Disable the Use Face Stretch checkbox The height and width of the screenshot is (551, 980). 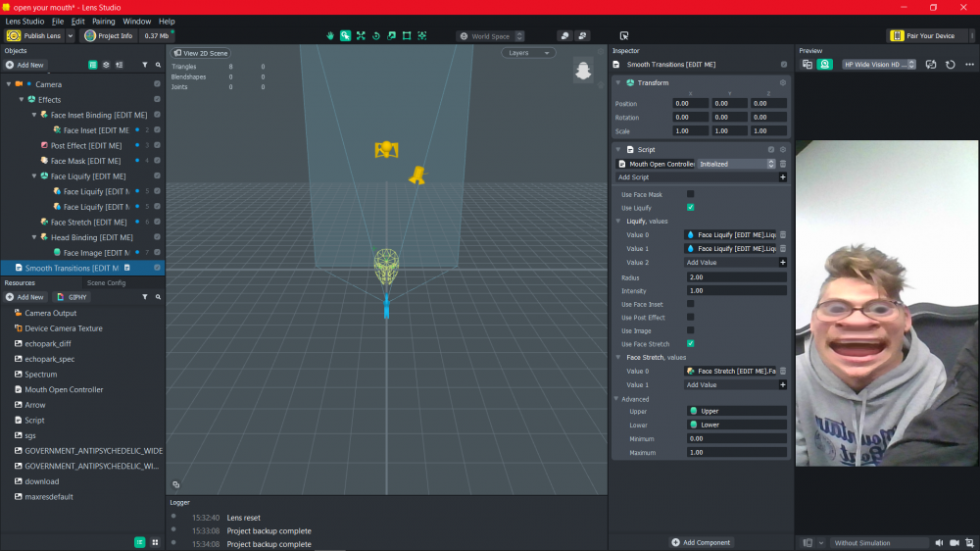pyautogui.click(x=690, y=344)
